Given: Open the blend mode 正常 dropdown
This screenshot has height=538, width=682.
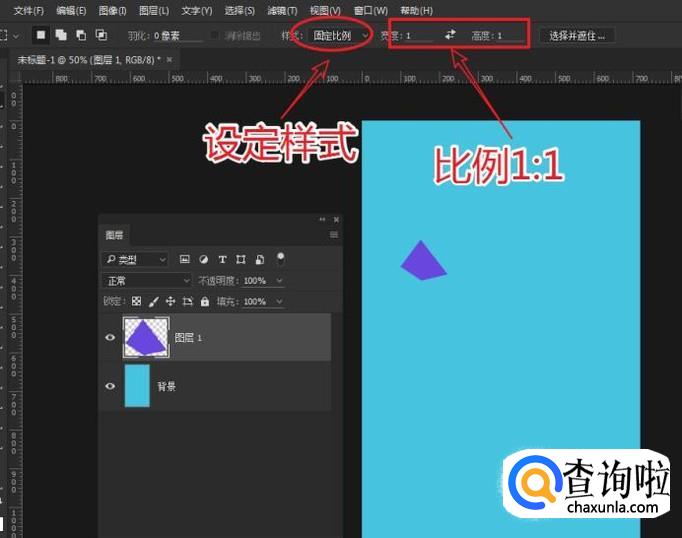Looking at the screenshot, I should [147, 281].
